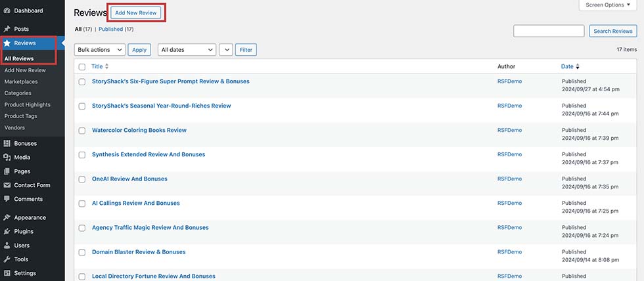The image size is (644, 281).
Task: Click the Users person icon
Action: click(7, 246)
